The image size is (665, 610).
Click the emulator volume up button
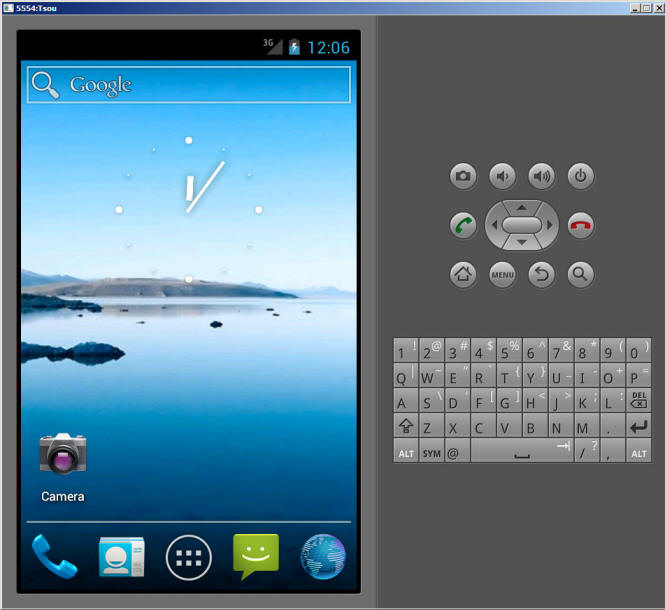(x=541, y=176)
